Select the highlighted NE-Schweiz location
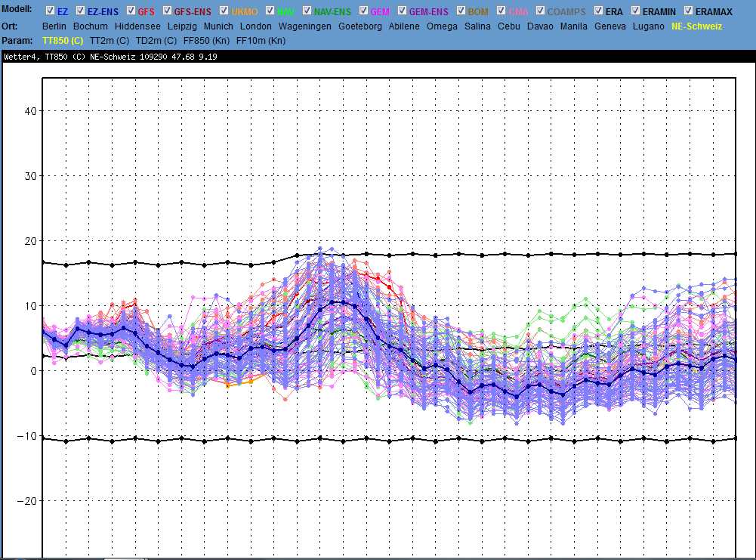Image resolution: width=756 pixels, height=560 pixels. tap(696, 26)
